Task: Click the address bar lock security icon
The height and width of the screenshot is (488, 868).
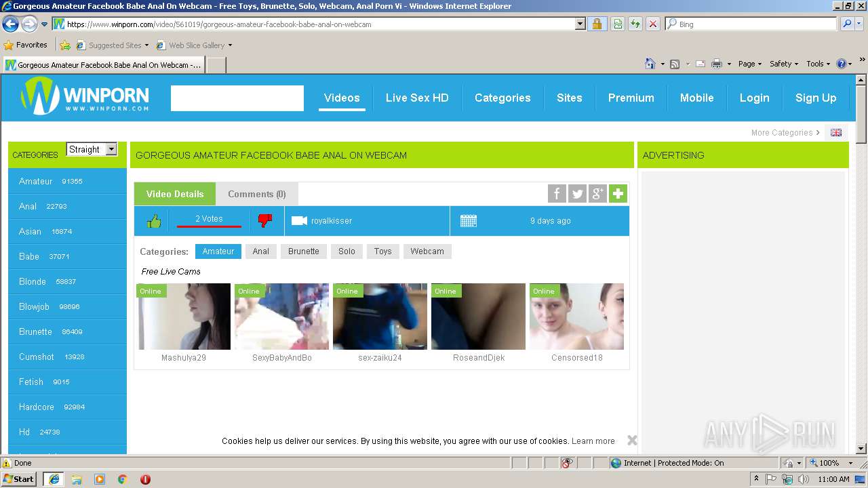Action: point(597,24)
